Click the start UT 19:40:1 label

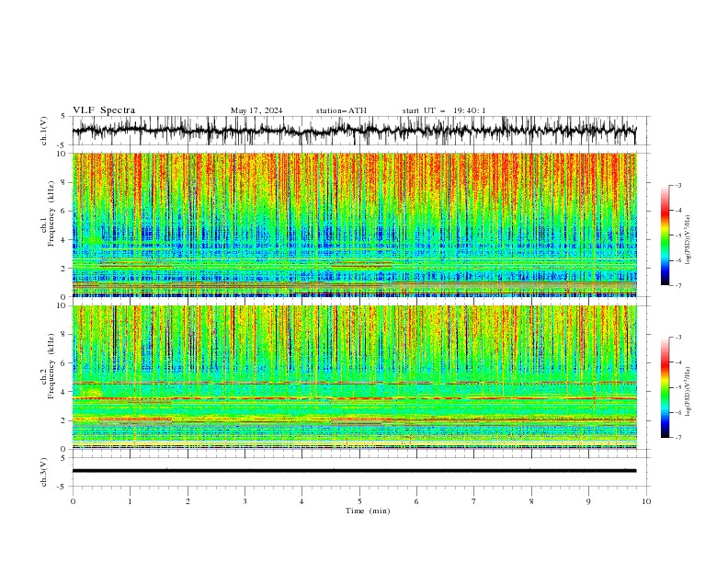tap(444, 110)
